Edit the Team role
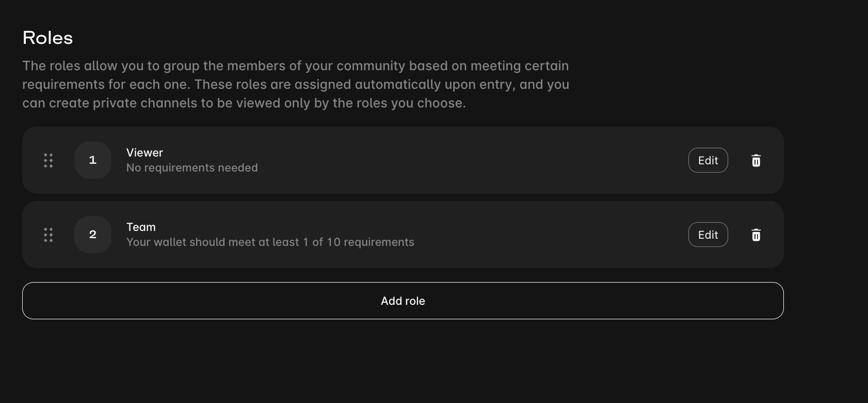 point(708,235)
